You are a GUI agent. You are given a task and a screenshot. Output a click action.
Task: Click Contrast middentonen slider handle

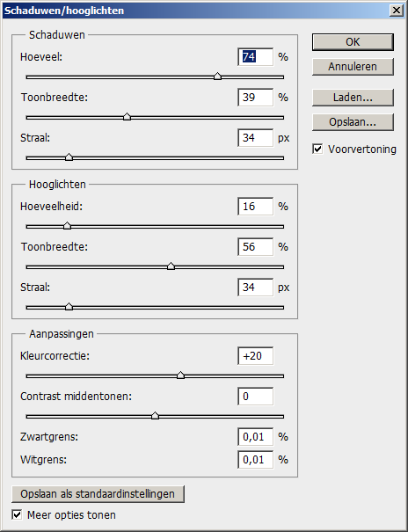click(155, 416)
